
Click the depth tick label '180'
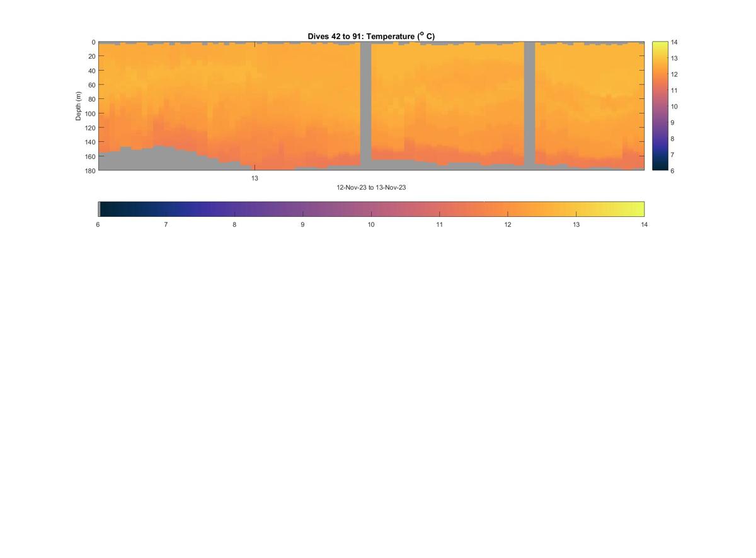click(89, 170)
